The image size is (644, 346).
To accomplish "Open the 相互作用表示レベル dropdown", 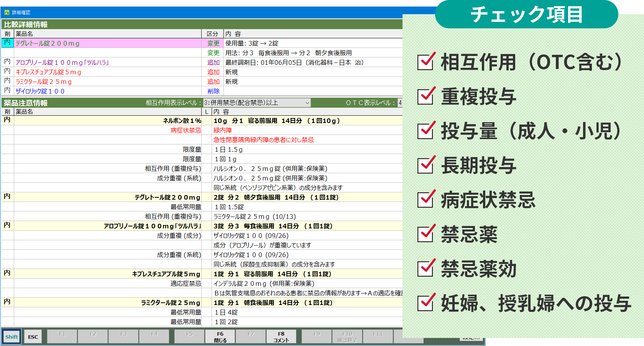I will pos(256,103).
